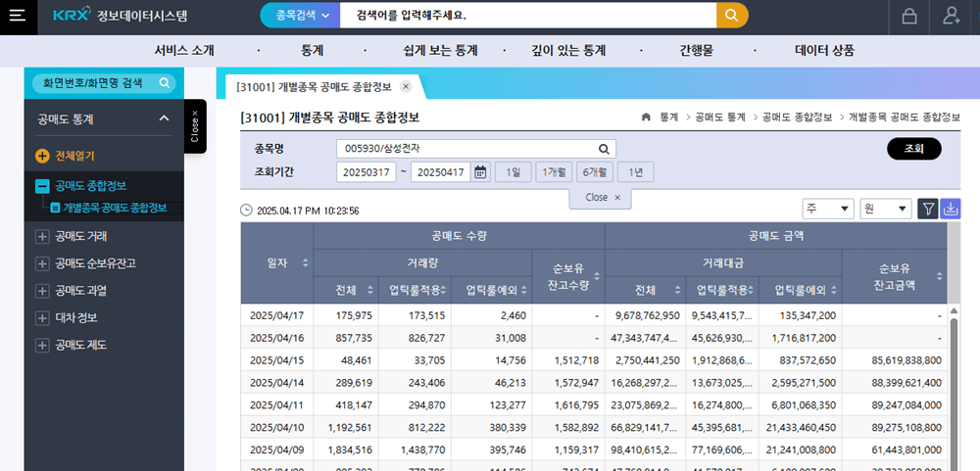Screen dimensions: 980x471
Task: Open 데이터 상품 menu
Action: 824,51
